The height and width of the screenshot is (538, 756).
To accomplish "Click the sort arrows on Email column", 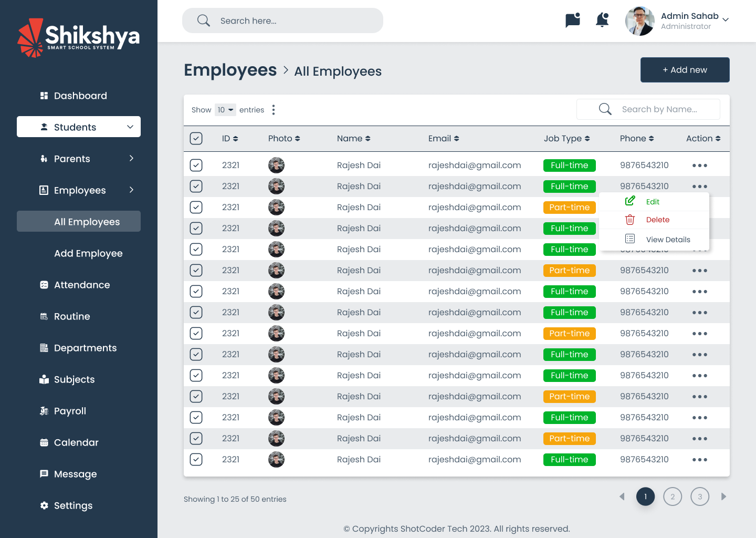I will pos(457,139).
